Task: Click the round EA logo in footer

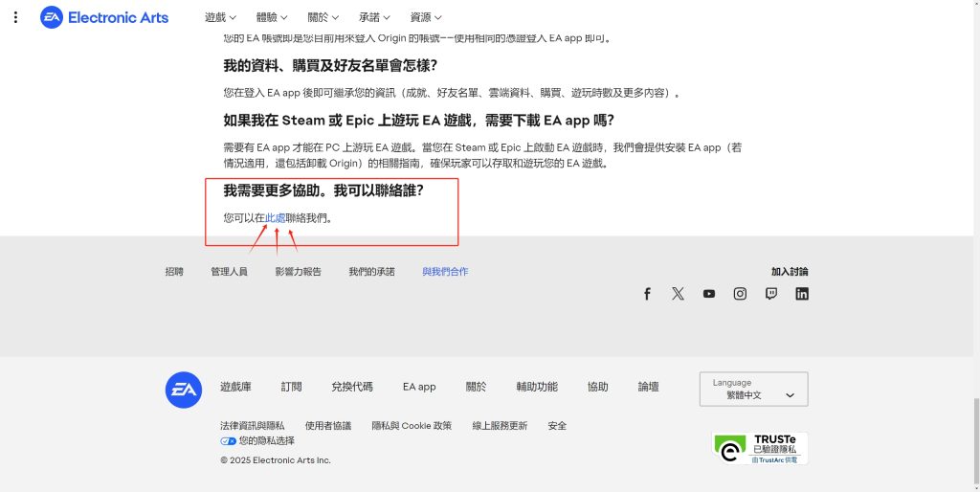Action: 184,390
